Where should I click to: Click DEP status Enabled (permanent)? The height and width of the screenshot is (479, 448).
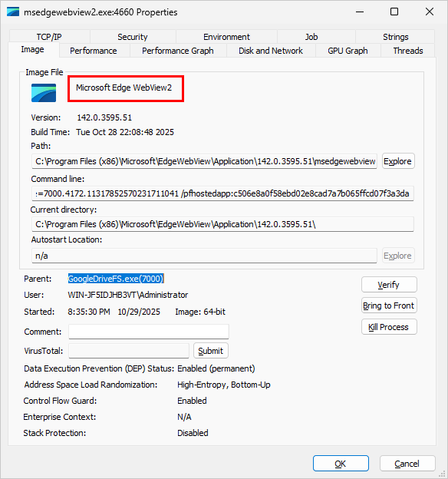pos(216,368)
